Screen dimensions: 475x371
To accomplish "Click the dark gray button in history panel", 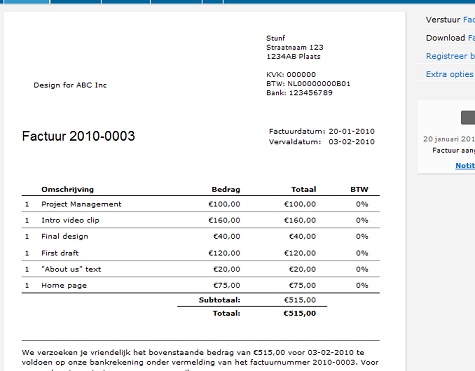I will (x=468, y=118).
